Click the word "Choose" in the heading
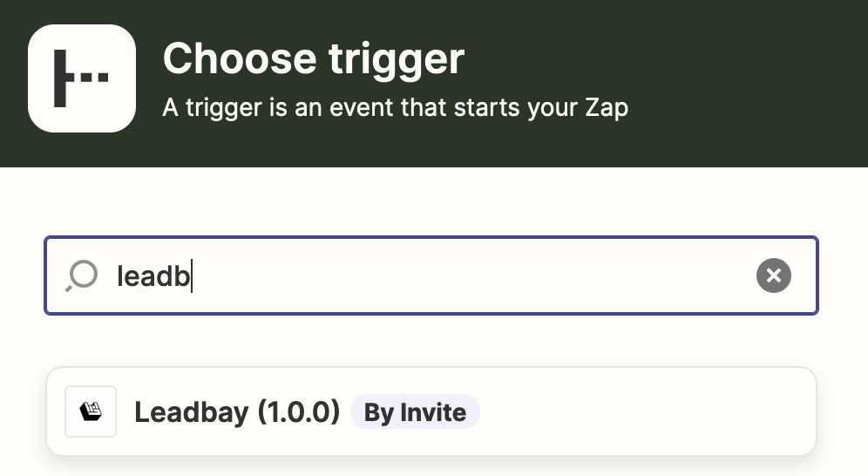Viewport: 868px width, 476px height. tap(239, 59)
